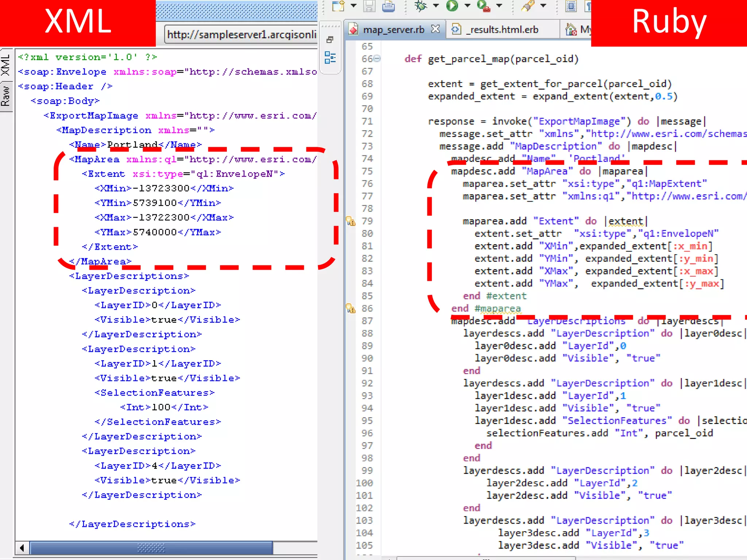This screenshot has height=560, width=747.
Task: Click the '<SelectionFeatures>' opening tag
Action: (155, 393)
